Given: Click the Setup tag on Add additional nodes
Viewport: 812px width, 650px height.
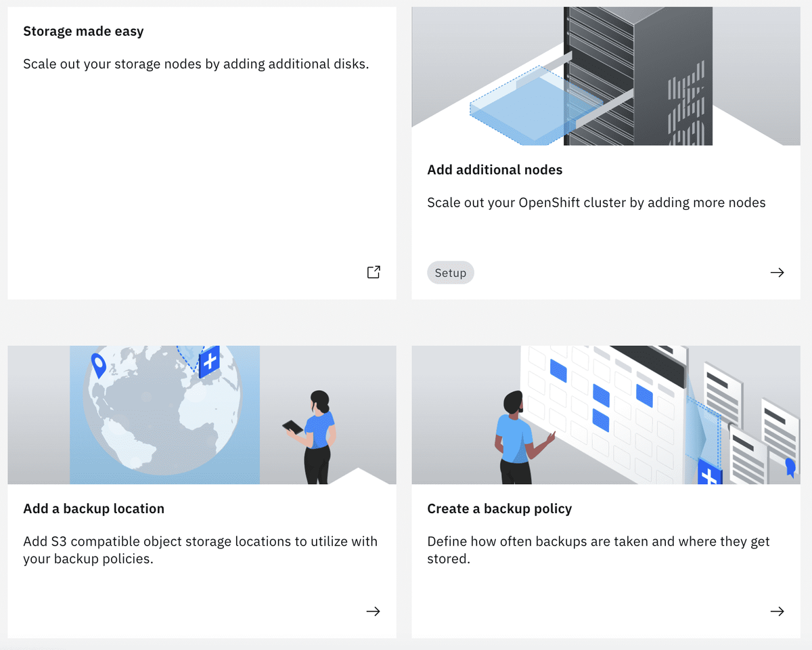Looking at the screenshot, I should [x=450, y=272].
